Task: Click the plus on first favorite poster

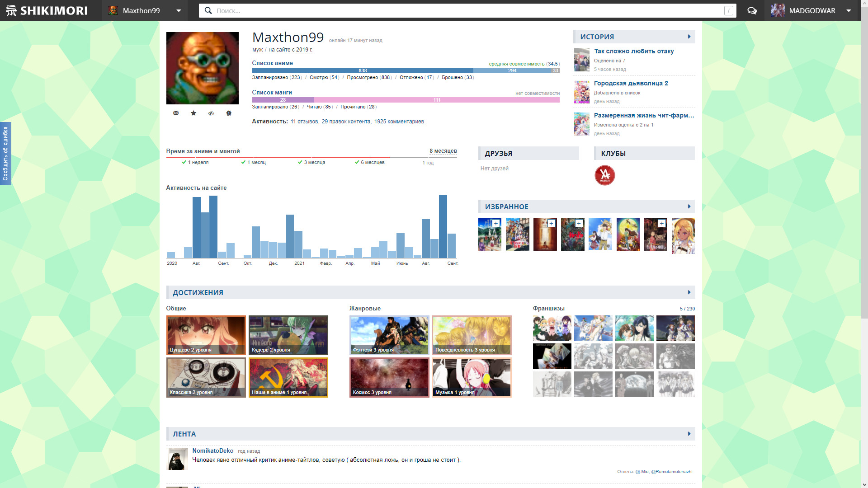Action: click(x=496, y=223)
